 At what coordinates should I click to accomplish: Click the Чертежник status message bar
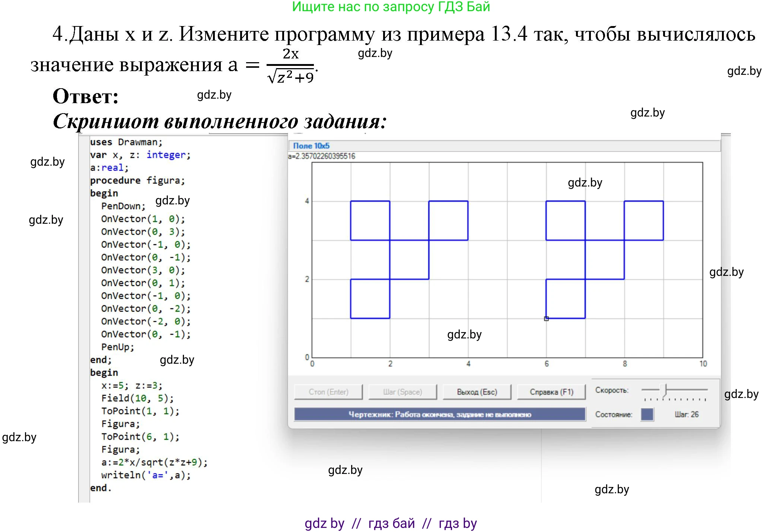click(x=439, y=414)
